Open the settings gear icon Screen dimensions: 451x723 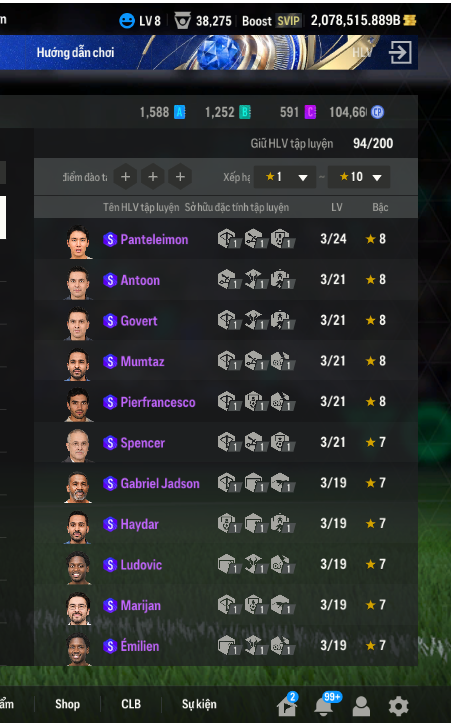click(398, 706)
